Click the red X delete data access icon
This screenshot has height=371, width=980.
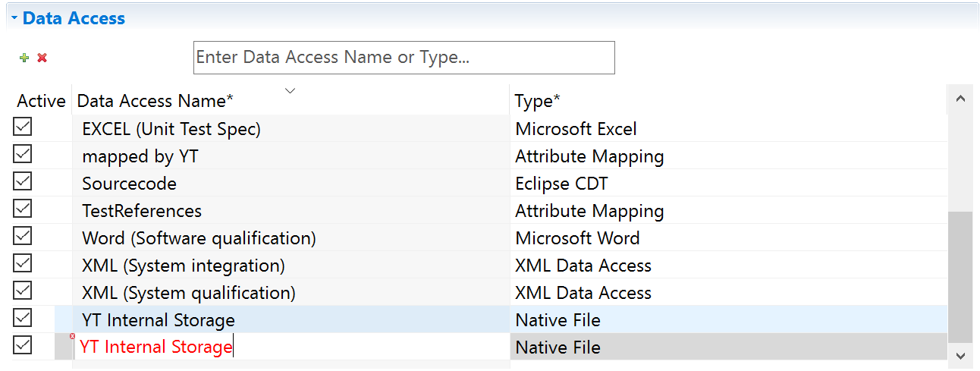point(42,58)
